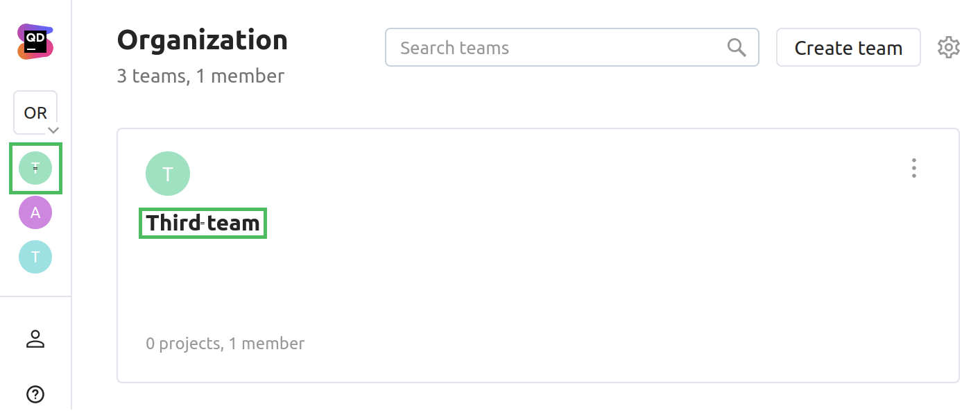Open organization settings gear icon

tap(948, 47)
